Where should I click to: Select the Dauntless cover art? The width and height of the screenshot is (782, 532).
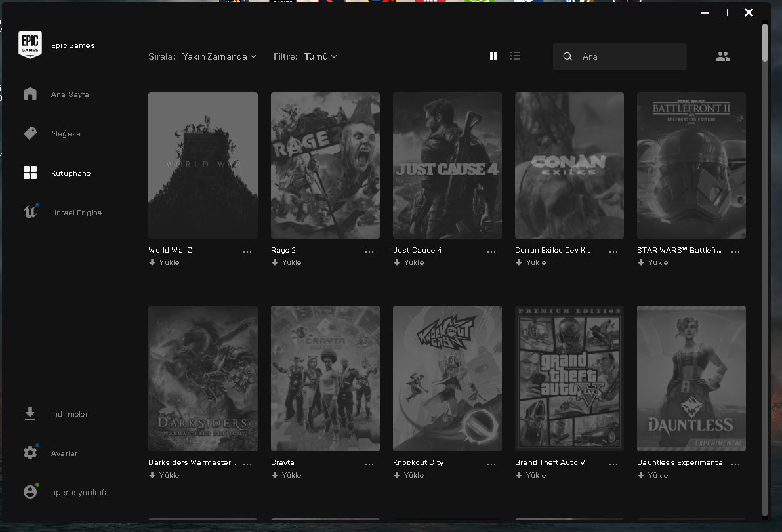(691, 379)
